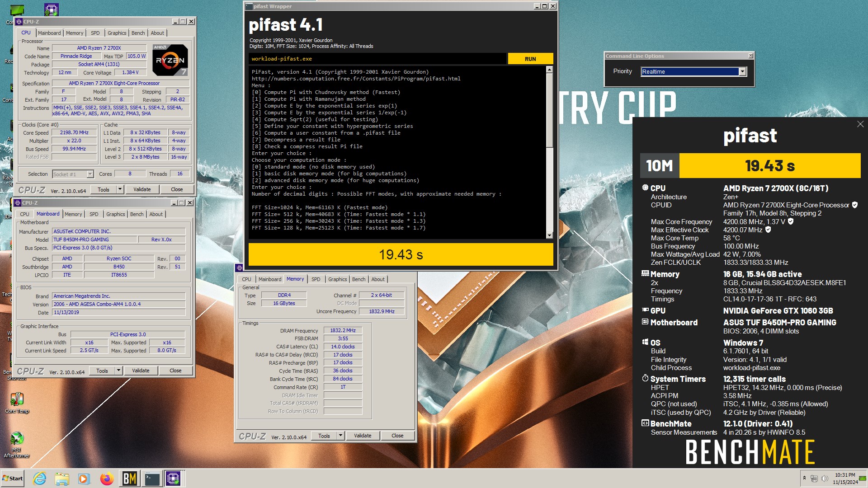Open Core Temp desktop shortcut
Screen dimensions: 868x488
pos(17,403)
